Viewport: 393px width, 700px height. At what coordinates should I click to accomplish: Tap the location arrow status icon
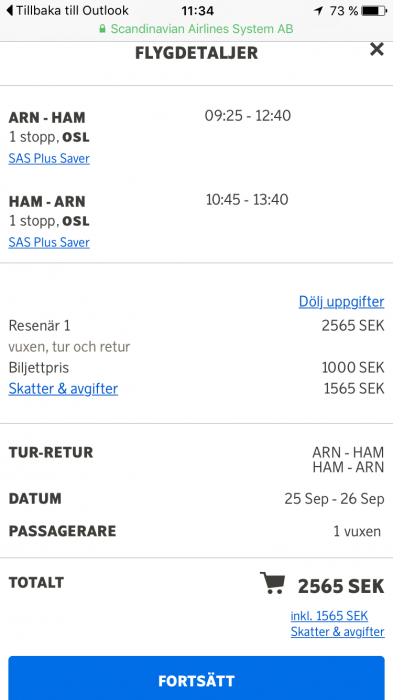(x=318, y=10)
